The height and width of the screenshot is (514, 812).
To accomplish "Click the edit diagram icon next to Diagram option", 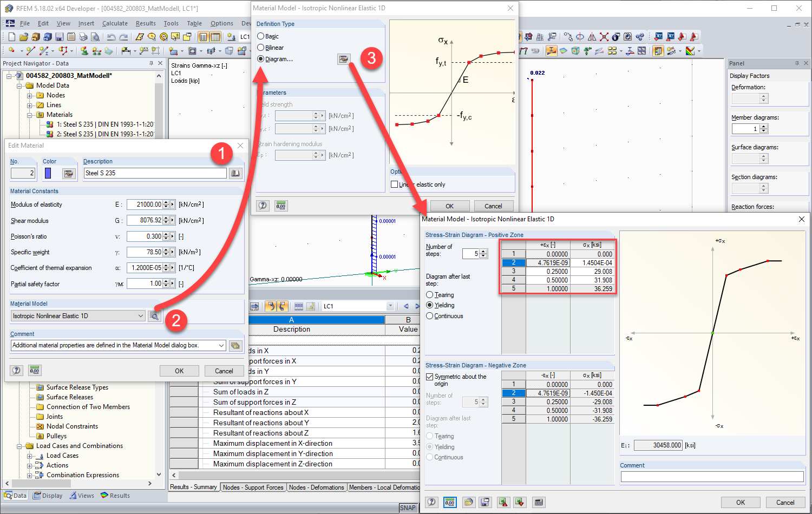I will (x=344, y=59).
